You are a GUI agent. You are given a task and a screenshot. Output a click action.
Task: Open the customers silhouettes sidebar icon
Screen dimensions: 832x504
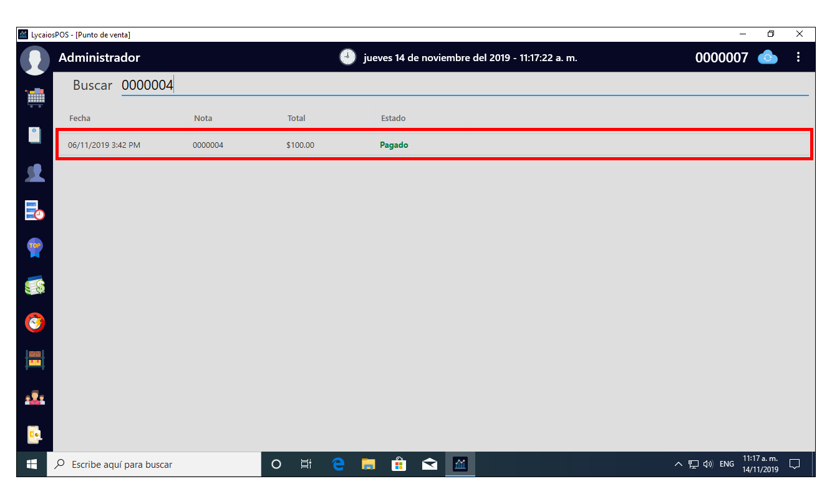pyautogui.click(x=35, y=173)
